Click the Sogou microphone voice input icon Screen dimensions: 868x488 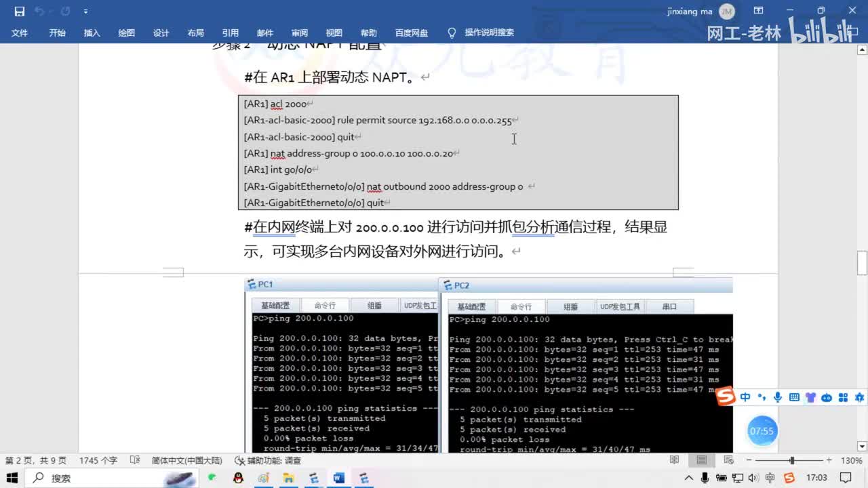pos(778,397)
